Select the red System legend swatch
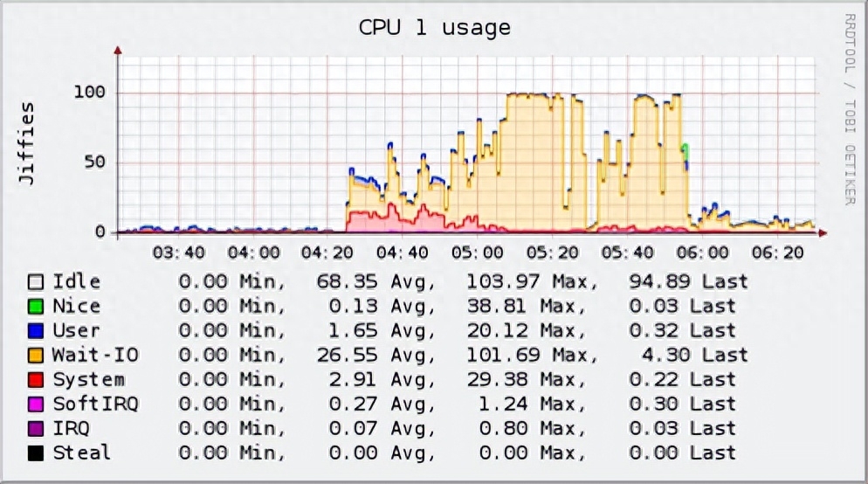The width and height of the screenshot is (868, 484). click(36, 380)
